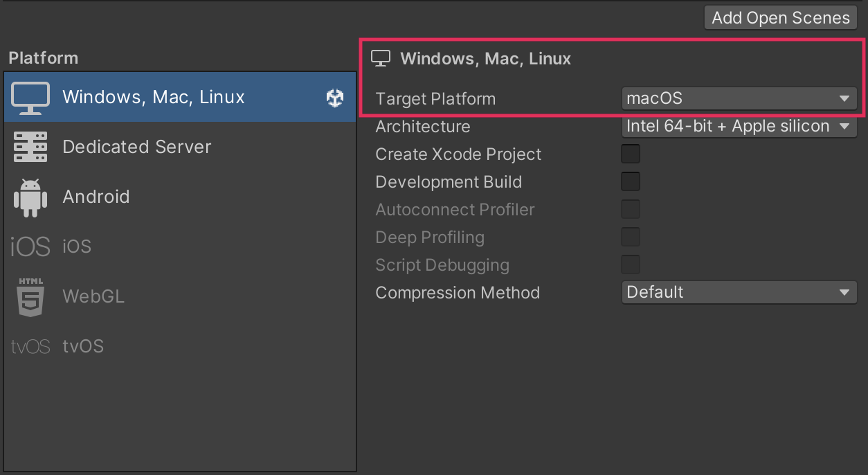Select the WebGL platform label
This screenshot has height=475, width=868.
93,296
